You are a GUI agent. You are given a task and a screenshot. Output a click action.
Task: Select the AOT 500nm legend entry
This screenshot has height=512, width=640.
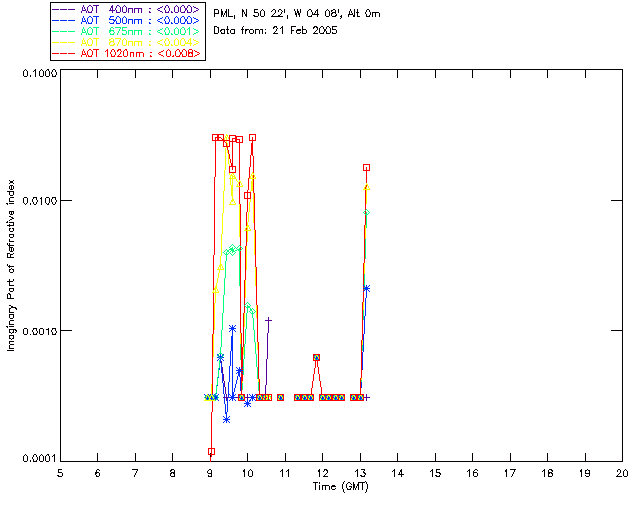[x=128, y=20]
